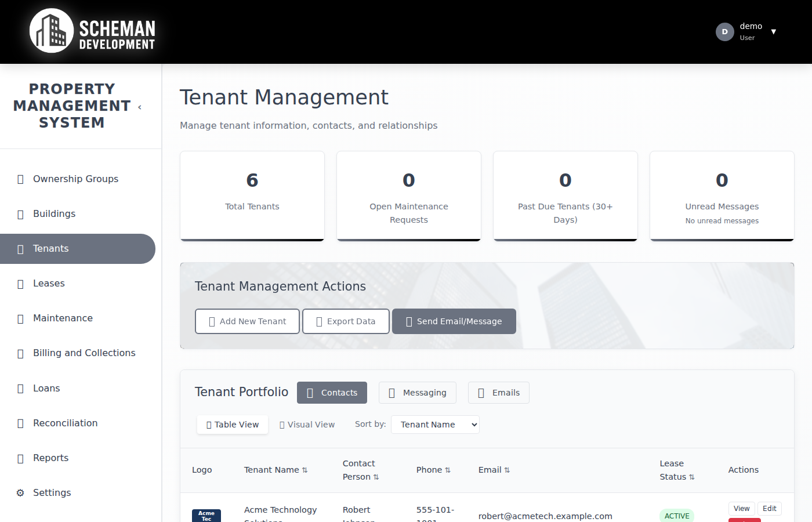Open the Sort by dropdown
Screen dimensions: 812x522
click(435, 424)
